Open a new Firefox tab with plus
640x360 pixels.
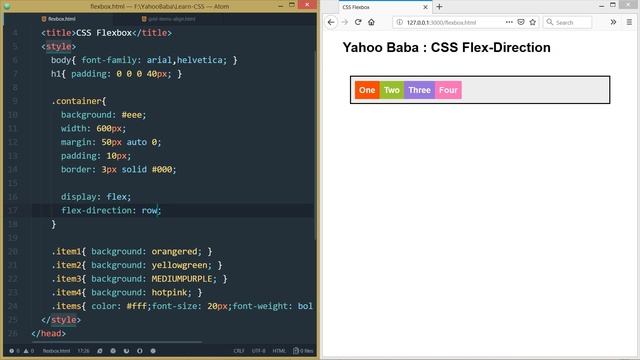440,7
